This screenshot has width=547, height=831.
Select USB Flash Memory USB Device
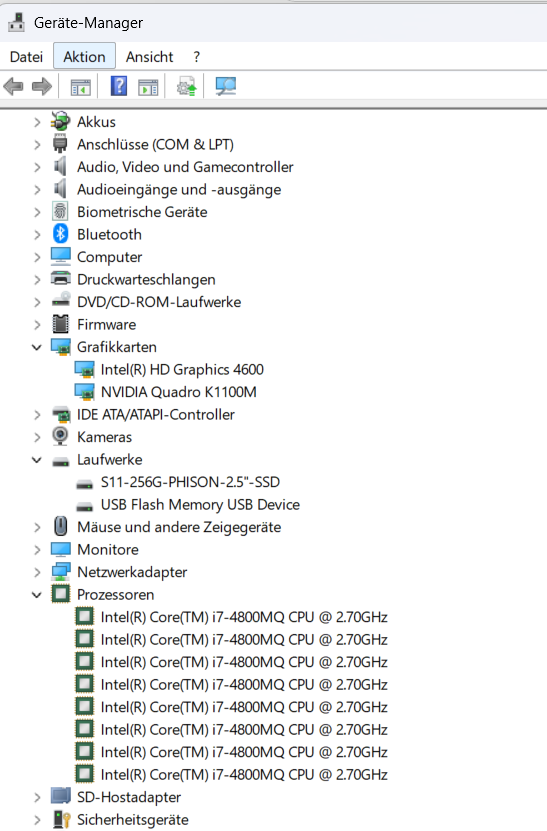pos(200,505)
